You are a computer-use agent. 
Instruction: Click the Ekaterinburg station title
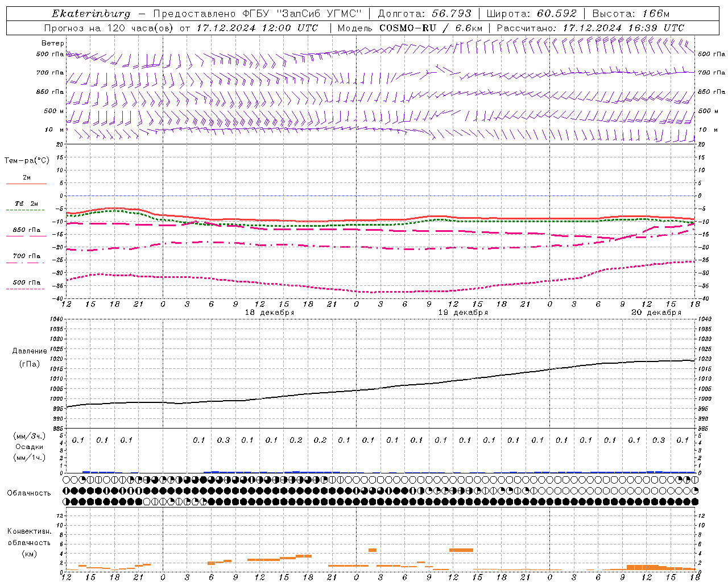pos(91,14)
